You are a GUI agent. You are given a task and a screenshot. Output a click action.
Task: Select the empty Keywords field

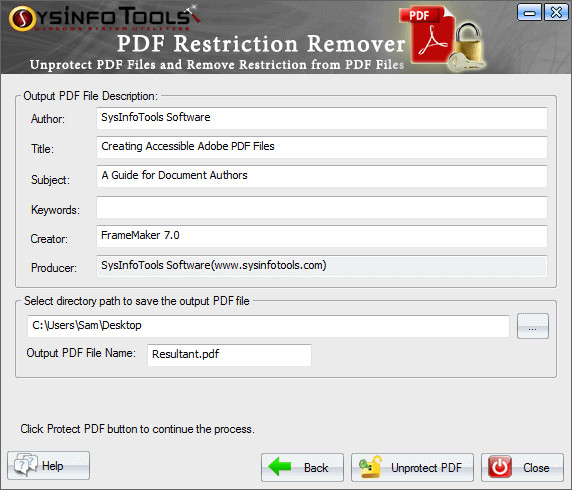322,207
